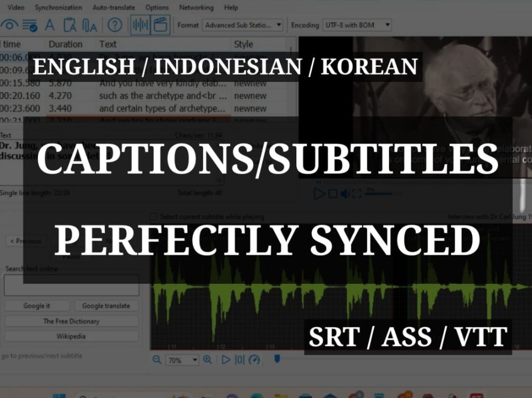Click the start time 00:23.600
The height and width of the screenshot is (398, 532).
[20, 108]
